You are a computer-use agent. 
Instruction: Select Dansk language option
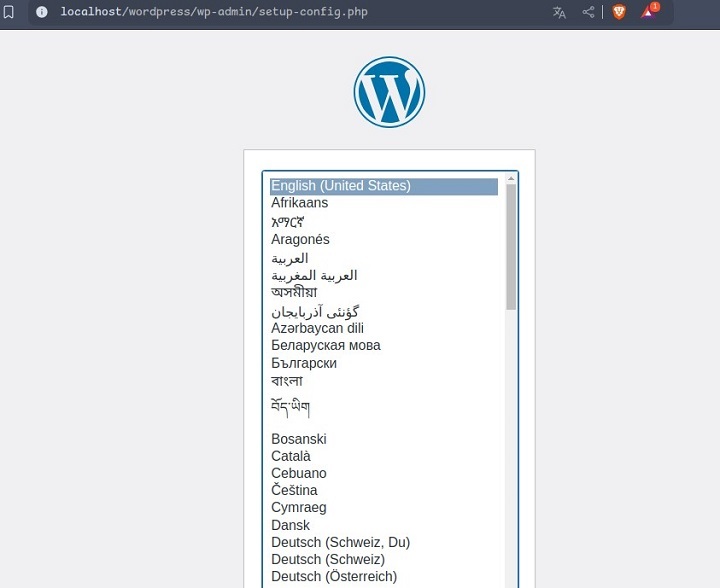point(384,525)
